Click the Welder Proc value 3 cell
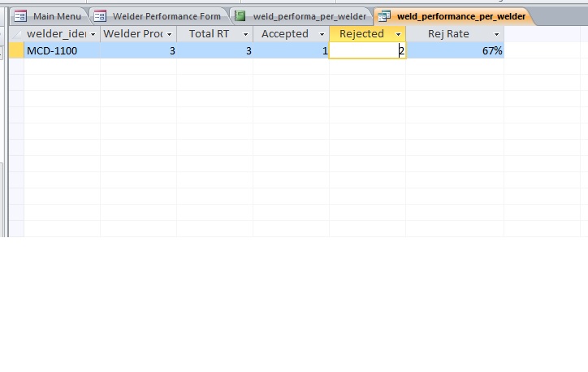 (x=138, y=50)
